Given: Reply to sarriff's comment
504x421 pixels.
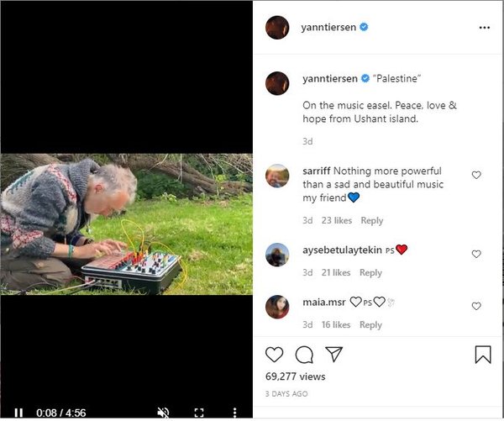Looking at the screenshot, I should click(x=371, y=221).
